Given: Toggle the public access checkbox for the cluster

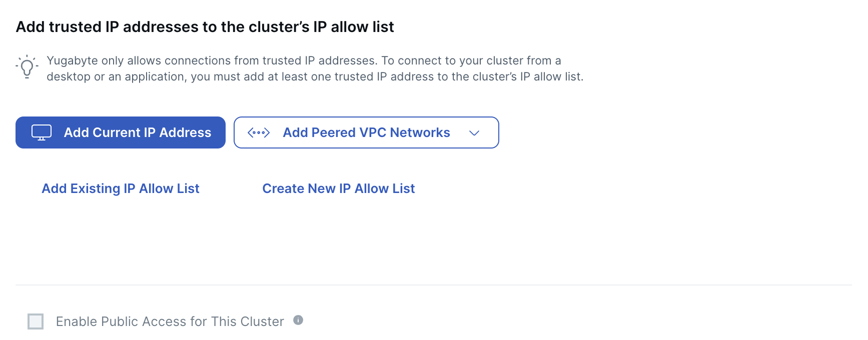Looking at the screenshot, I should (x=35, y=321).
